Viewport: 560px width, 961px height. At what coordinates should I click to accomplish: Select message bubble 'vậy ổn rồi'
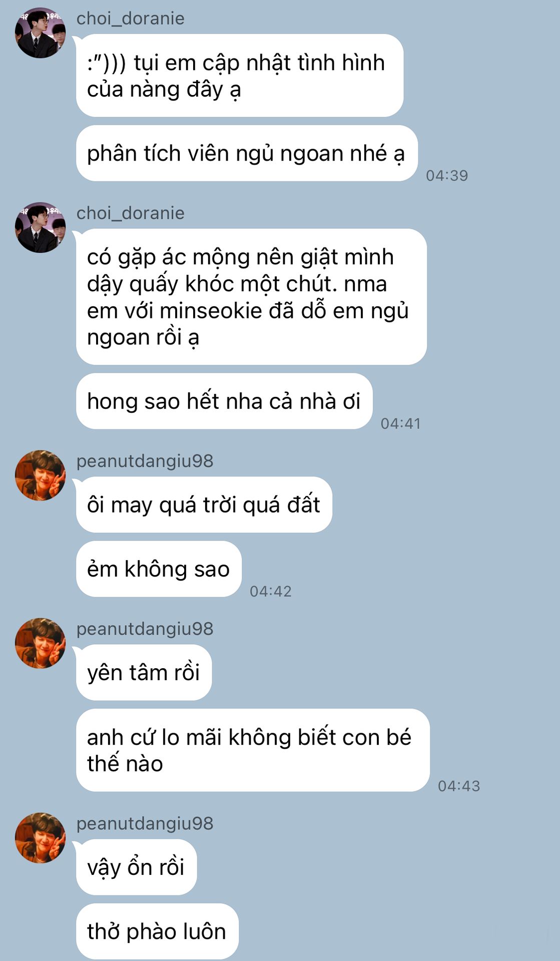click(136, 867)
